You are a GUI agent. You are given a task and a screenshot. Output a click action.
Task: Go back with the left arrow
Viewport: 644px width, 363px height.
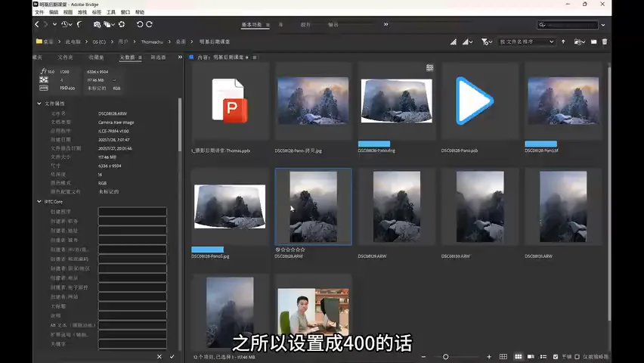(x=37, y=25)
